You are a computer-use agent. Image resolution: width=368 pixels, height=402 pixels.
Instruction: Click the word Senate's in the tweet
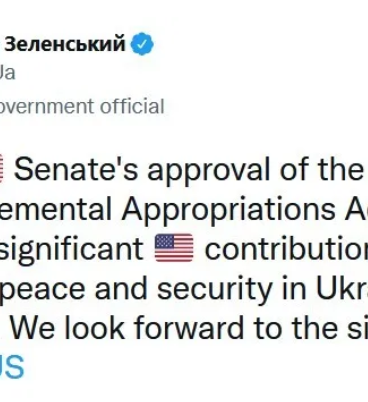pos(76,169)
